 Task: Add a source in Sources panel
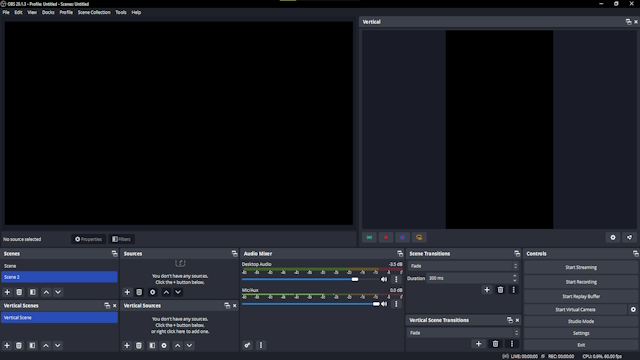[x=127, y=292]
